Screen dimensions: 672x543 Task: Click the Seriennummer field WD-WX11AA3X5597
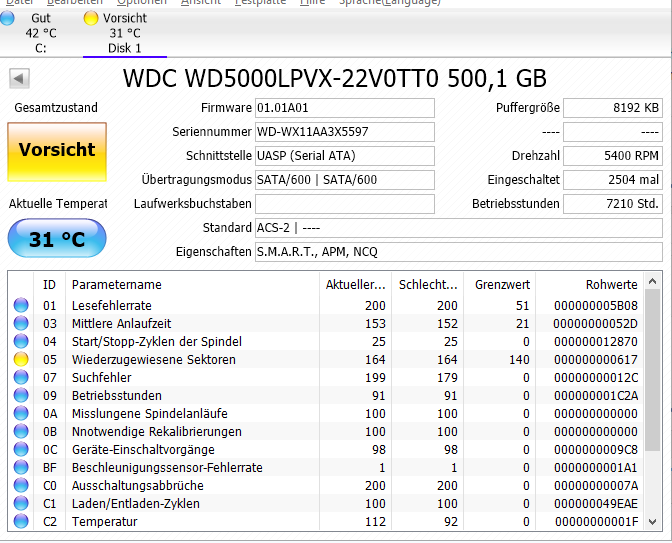345,132
